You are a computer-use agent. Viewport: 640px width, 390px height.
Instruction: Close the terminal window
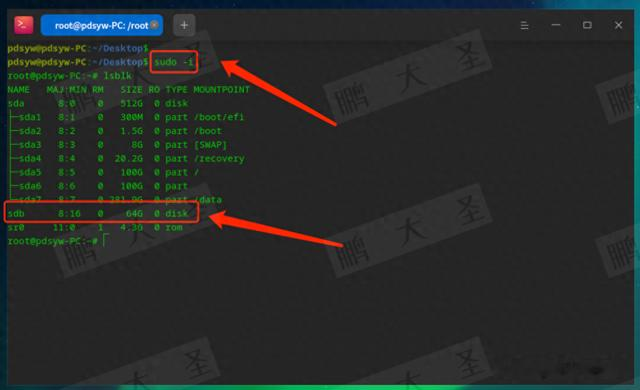[618, 25]
